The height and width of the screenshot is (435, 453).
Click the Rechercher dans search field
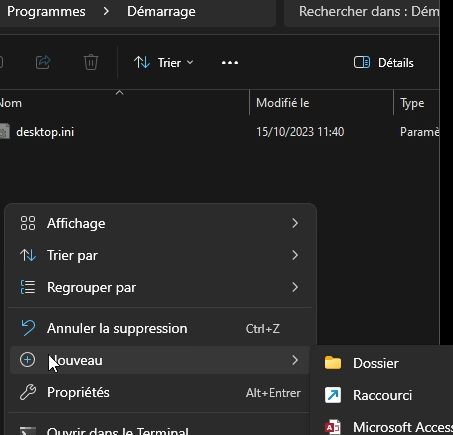point(362,12)
